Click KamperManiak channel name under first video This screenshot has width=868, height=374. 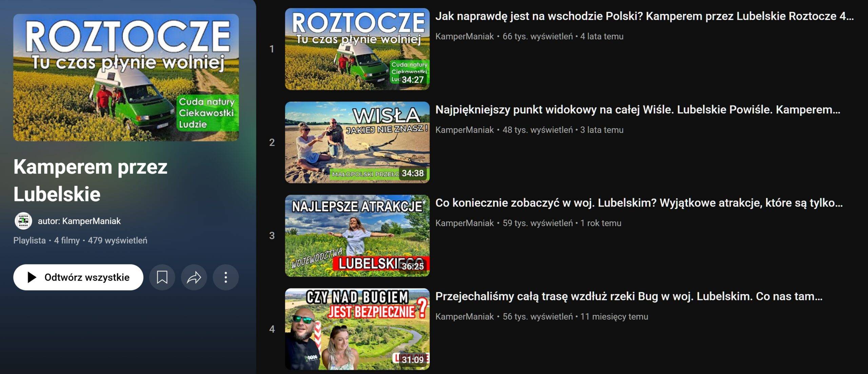465,36
